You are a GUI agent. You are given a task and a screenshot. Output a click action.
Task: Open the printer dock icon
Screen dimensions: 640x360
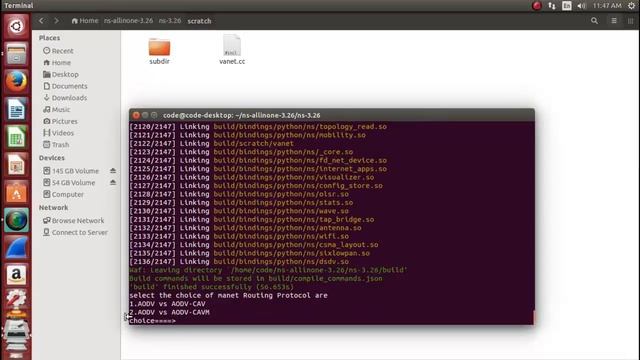pyautogui.click(x=16, y=331)
